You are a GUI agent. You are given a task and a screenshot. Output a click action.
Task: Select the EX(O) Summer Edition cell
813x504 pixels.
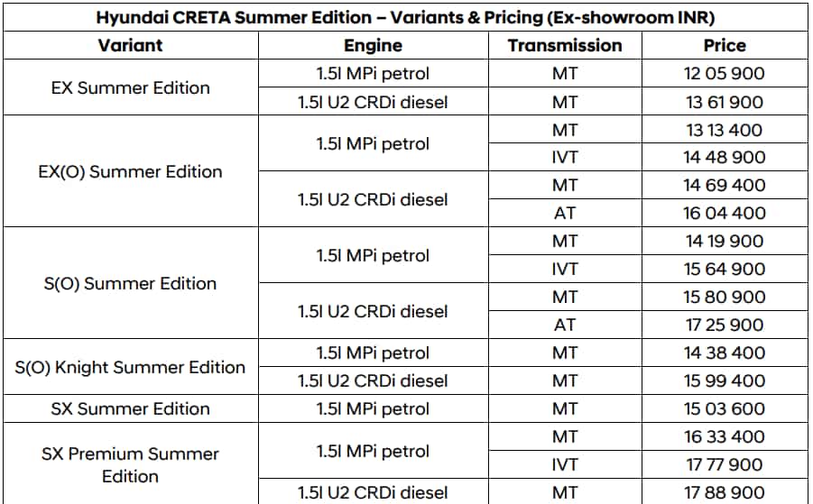click(130, 171)
